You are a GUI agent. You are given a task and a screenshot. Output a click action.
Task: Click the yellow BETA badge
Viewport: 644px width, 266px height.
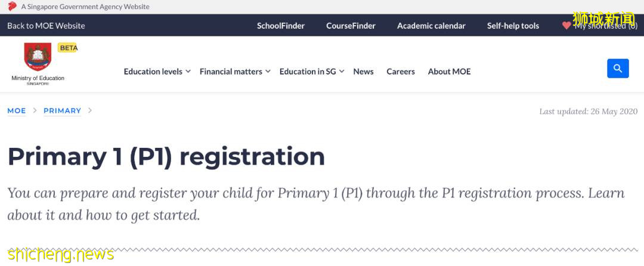pyautogui.click(x=69, y=48)
